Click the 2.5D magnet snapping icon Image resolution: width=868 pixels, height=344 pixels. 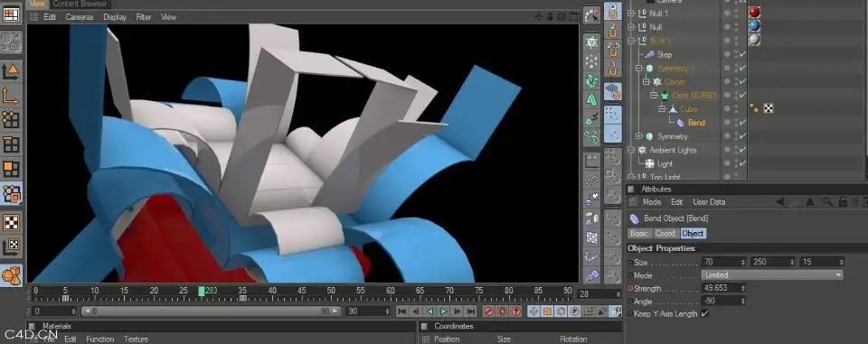(613, 49)
